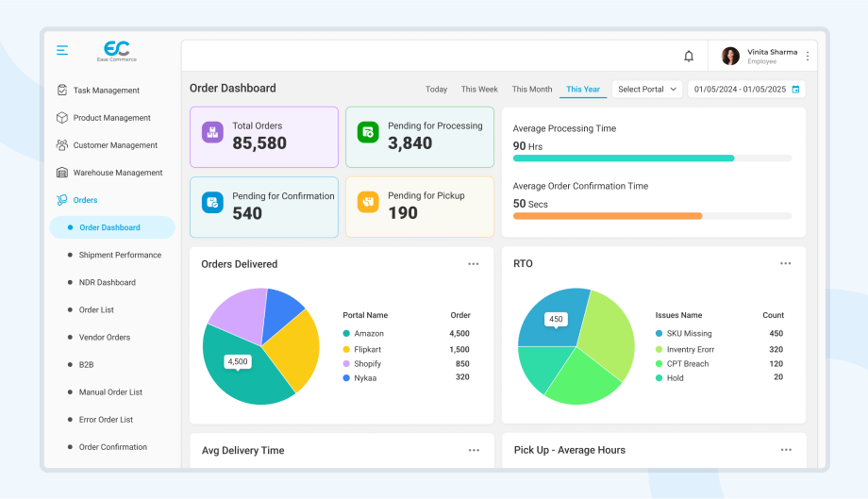Open Manual Order List
The width and height of the screenshot is (868, 499).
[x=110, y=391]
